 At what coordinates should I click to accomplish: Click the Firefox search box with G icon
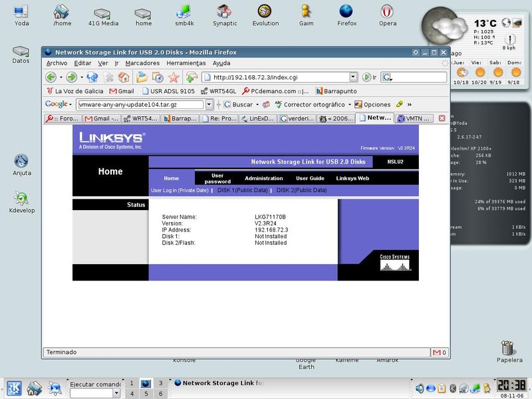click(414, 77)
